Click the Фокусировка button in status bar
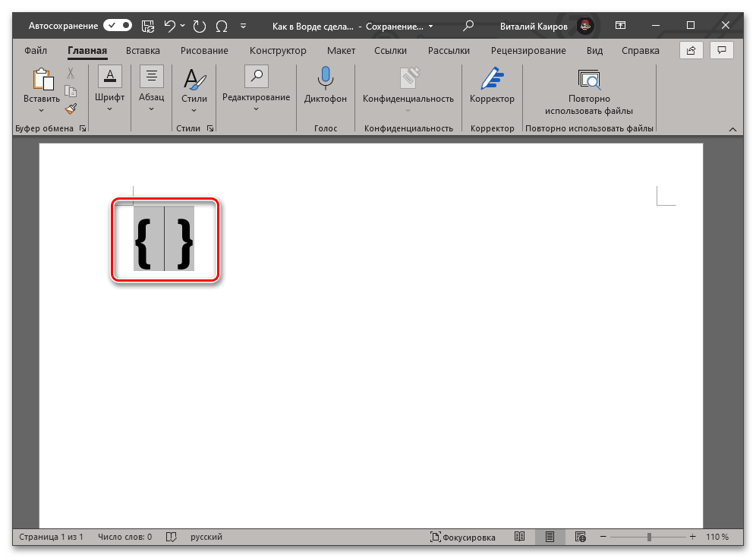The width and height of the screenshot is (756, 558). click(x=463, y=537)
